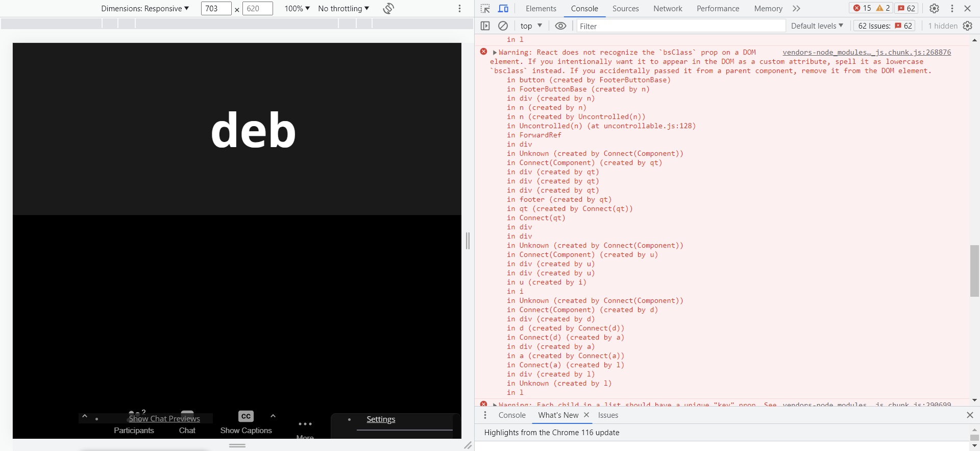This screenshot has height=451, width=980.
Task: Open the JavaScript context 'top' dropdown
Action: (531, 26)
